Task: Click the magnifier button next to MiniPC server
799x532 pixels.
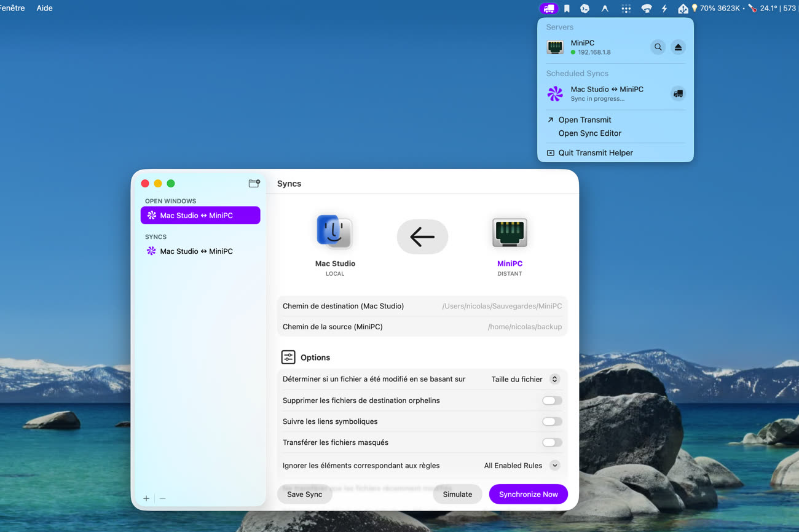Action: [658, 47]
